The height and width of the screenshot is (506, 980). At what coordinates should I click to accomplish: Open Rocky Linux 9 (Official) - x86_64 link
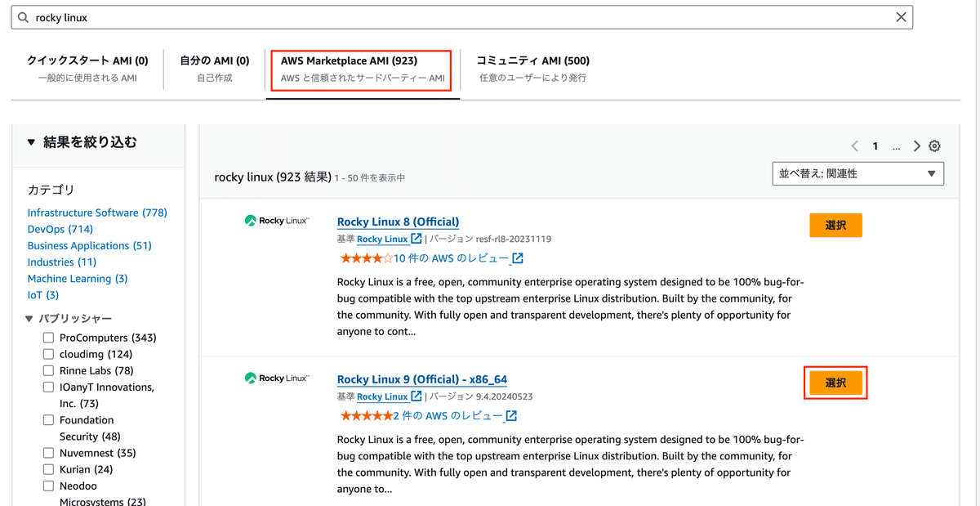click(x=422, y=379)
